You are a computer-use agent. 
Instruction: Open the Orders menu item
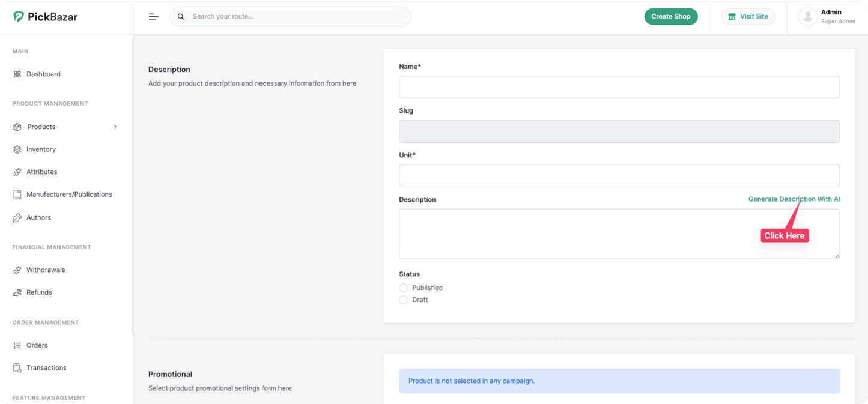pos(37,345)
